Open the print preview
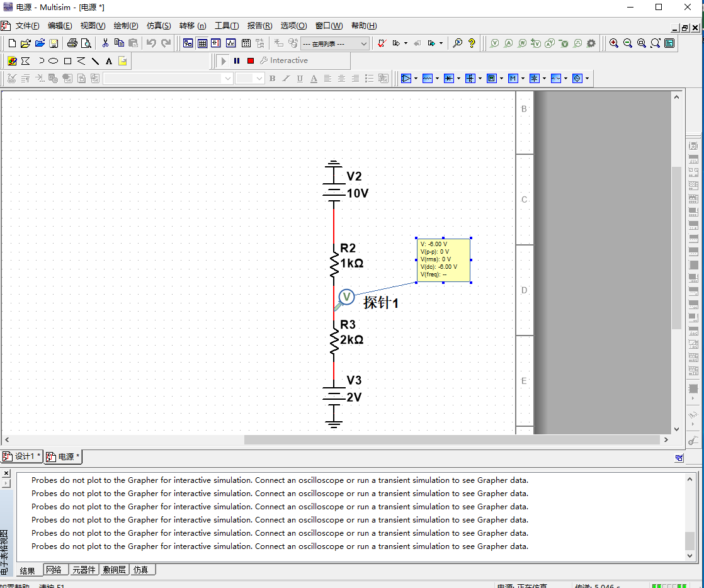Image resolution: width=704 pixels, height=588 pixels. [x=86, y=43]
